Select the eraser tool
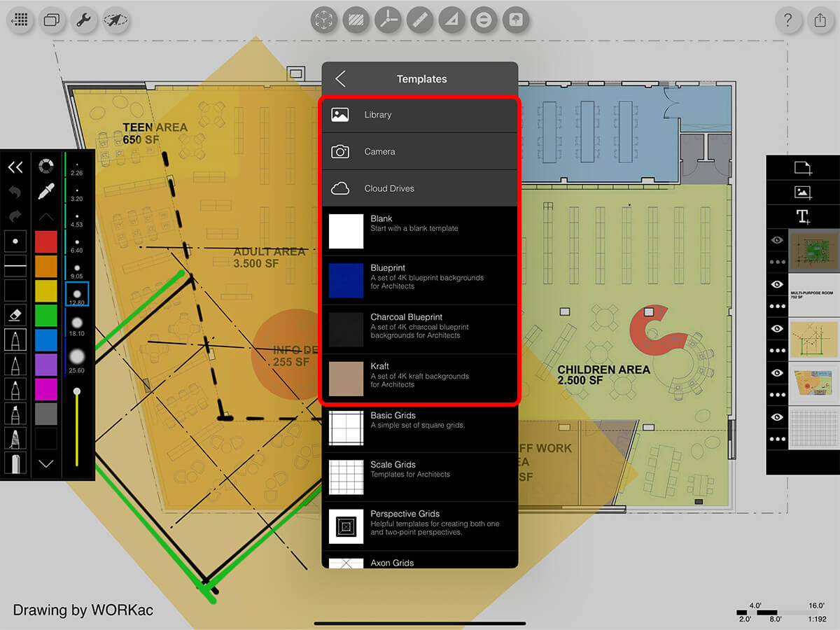 (15, 315)
